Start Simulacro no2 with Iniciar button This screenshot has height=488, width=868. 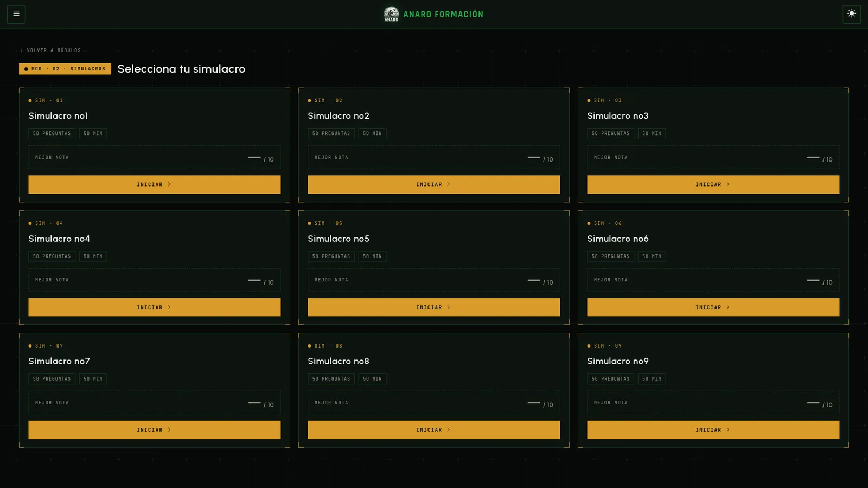point(434,184)
